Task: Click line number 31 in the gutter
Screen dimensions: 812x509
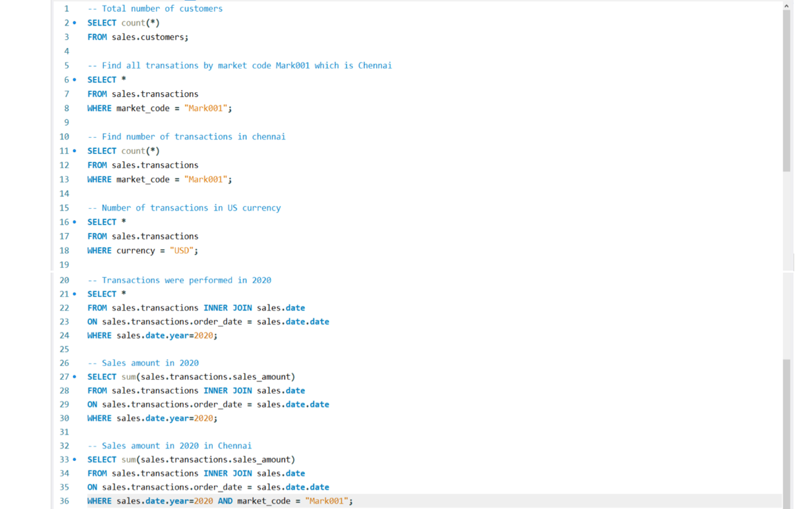Action: click(65, 433)
